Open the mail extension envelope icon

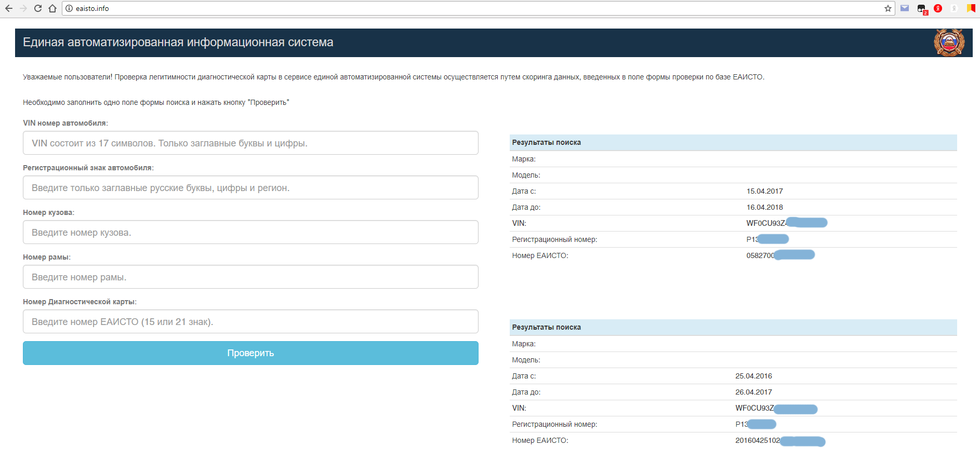pyautogui.click(x=905, y=8)
